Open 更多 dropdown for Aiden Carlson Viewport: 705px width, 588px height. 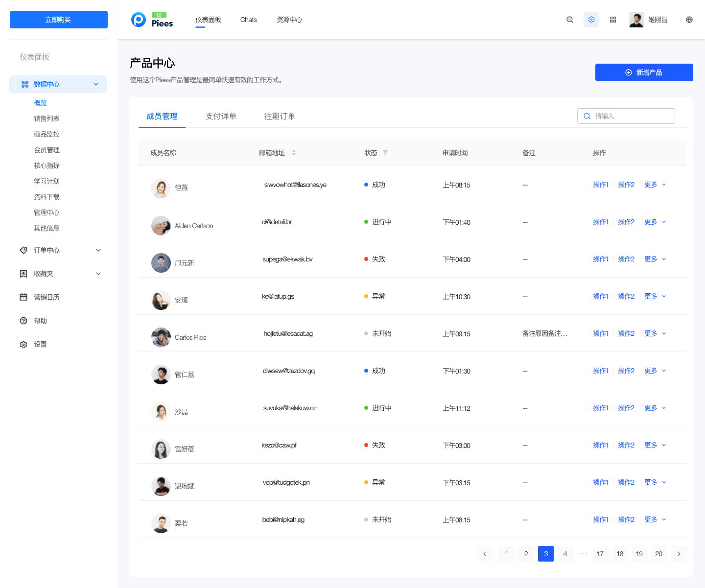click(x=655, y=222)
